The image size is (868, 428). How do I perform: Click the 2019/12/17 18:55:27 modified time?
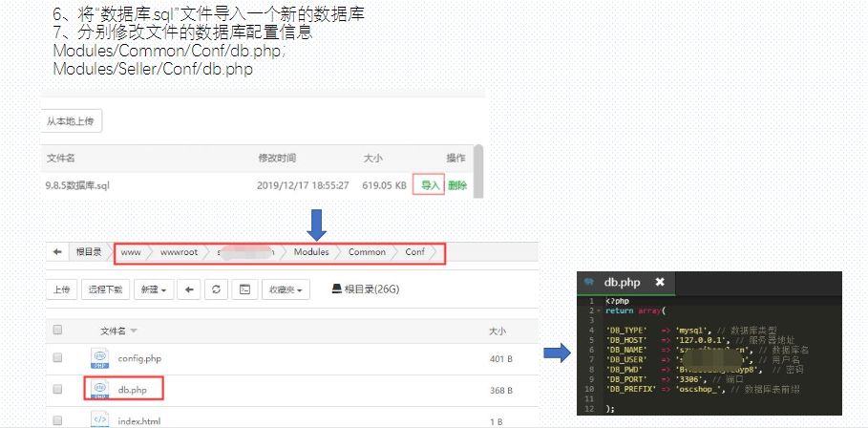pos(303,185)
